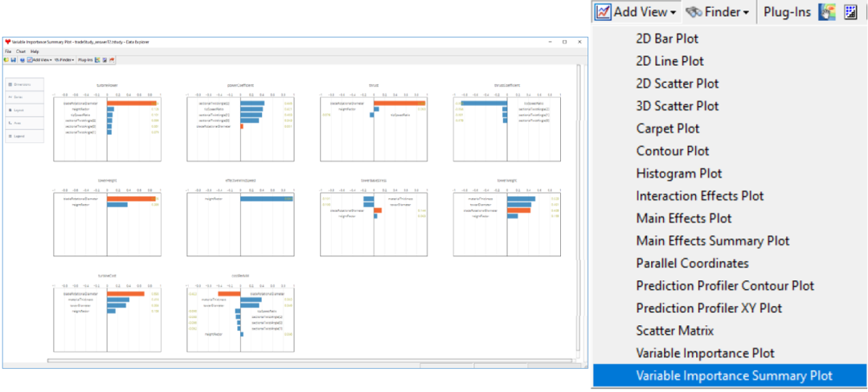This screenshot has width=868, height=392.
Task: Click the long blue bar in effectiveWindSpeed chart
Action: (x=266, y=198)
